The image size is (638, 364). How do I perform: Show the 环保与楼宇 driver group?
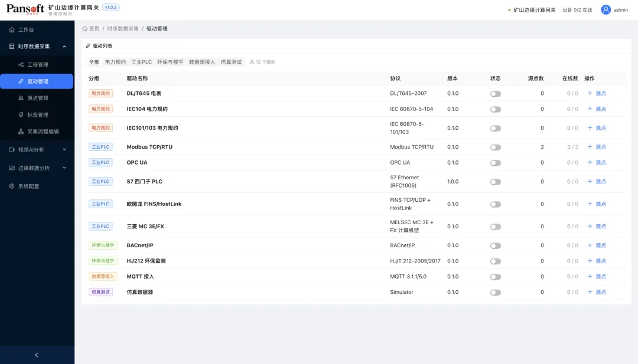pyautogui.click(x=170, y=62)
